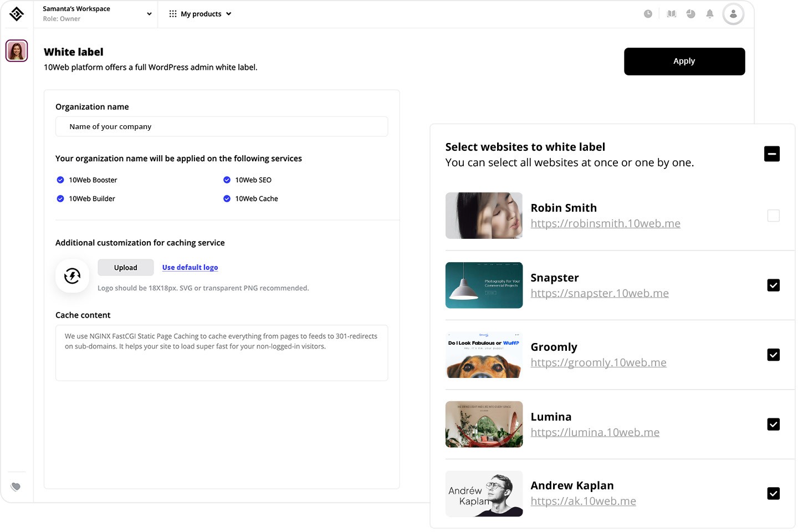Click the Groomly website thumbnail
Viewport: 798px width, 532px height.
click(484, 355)
